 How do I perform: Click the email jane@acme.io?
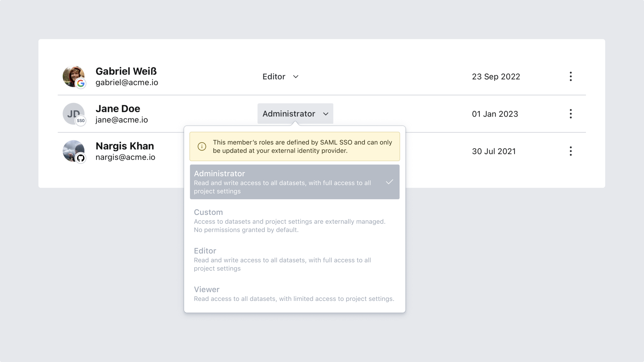121,120
